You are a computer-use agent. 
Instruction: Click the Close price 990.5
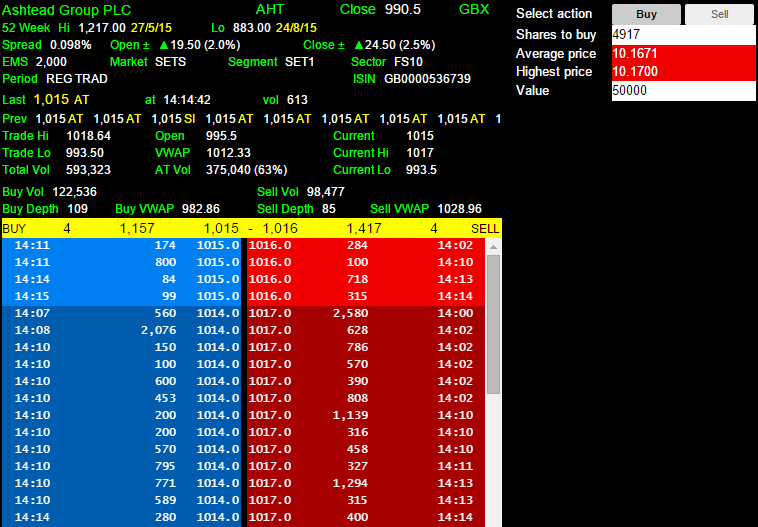[x=403, y=10]
